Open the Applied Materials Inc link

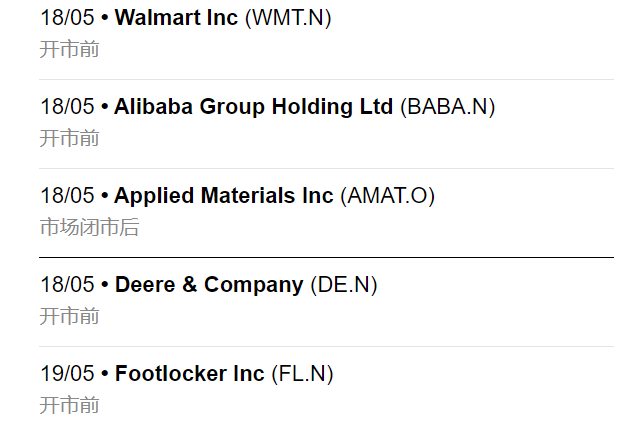click(224, 196)
